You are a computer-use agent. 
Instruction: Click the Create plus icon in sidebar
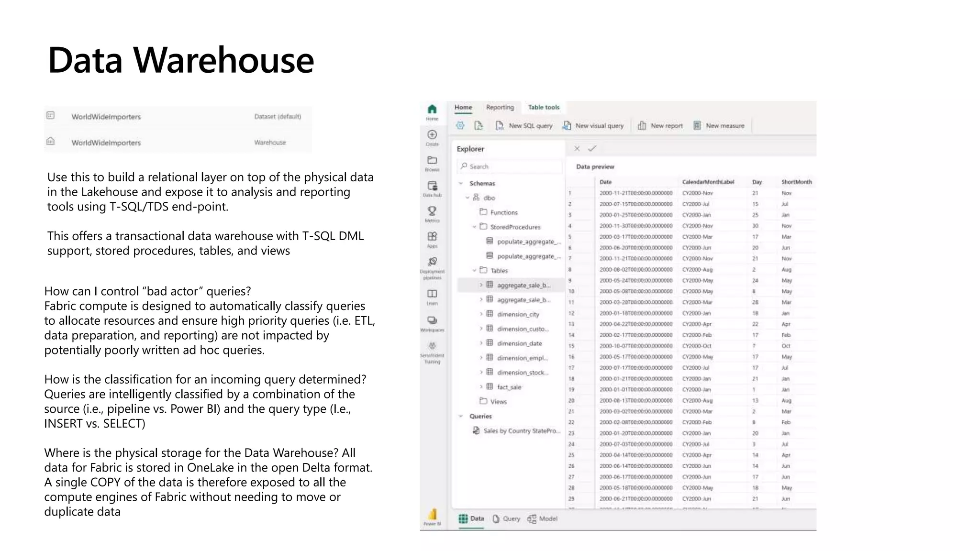pyautogui.click(x=432, y=135)
